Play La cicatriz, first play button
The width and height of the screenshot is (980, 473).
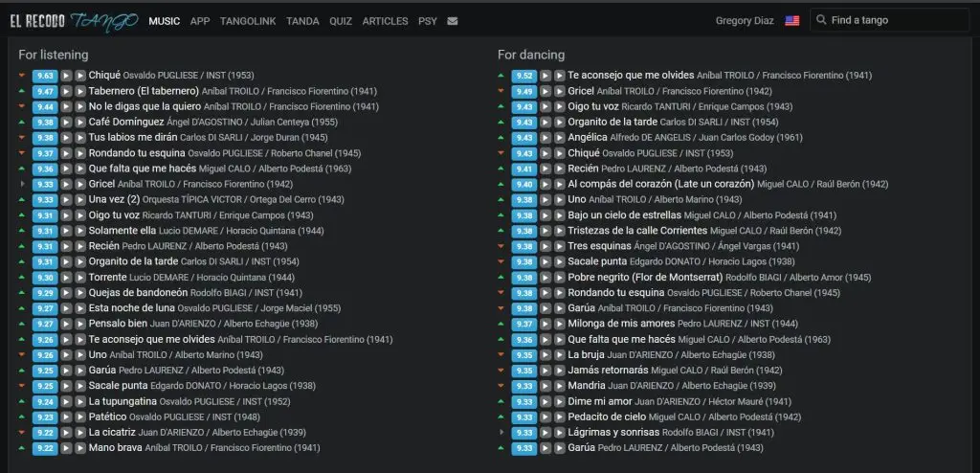pos(66,433)
